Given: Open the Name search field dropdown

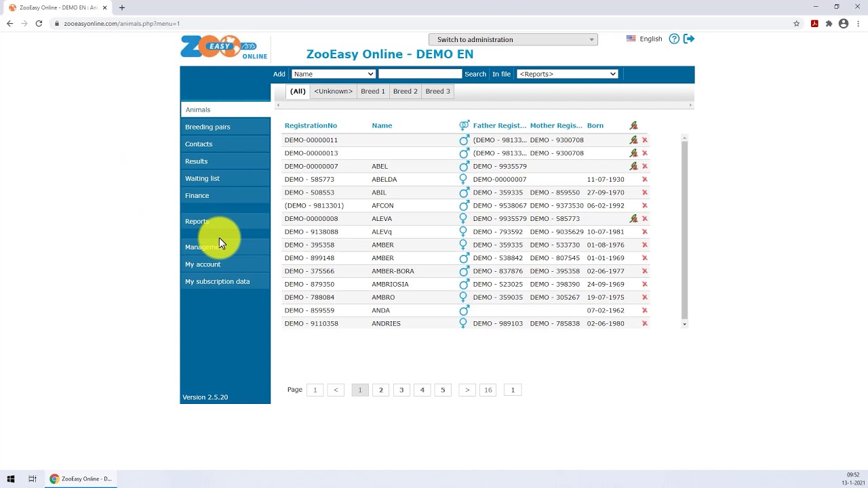Looking at the screenshot, I should pos(333,74).
